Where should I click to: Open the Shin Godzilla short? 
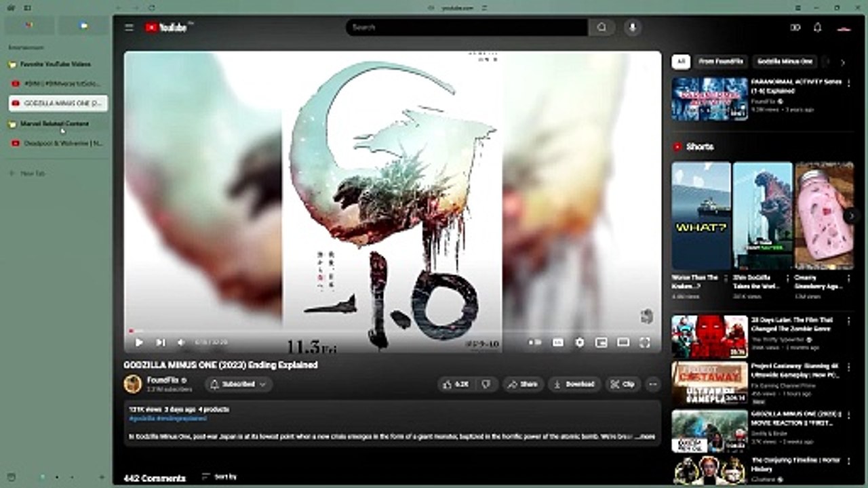(x=763, y=216)
